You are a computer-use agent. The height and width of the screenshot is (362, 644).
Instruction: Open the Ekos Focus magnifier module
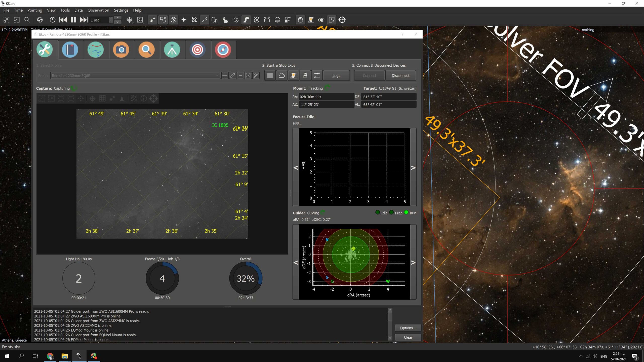click(x=146, y=50)
